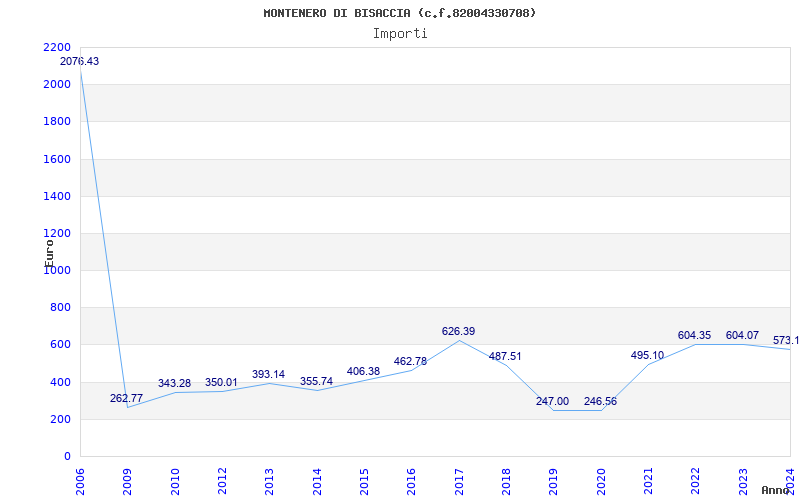Select the 2013 year axis label

[x=269, y=481]
